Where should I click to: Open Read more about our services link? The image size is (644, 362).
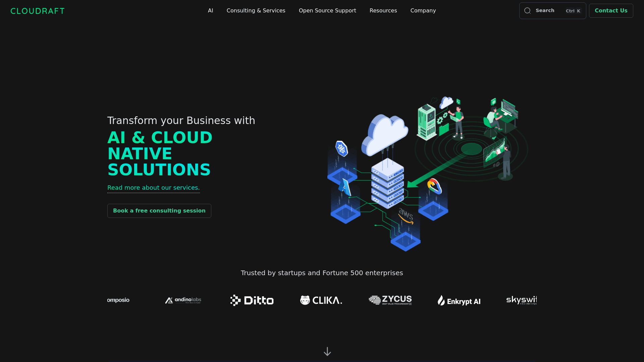153,188
